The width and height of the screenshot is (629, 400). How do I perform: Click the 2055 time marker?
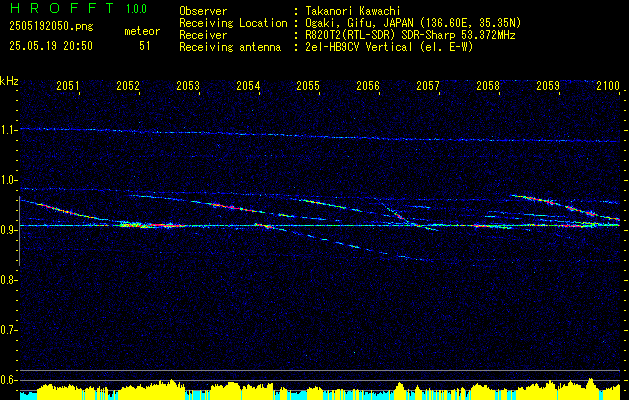(x=308, y=85)
